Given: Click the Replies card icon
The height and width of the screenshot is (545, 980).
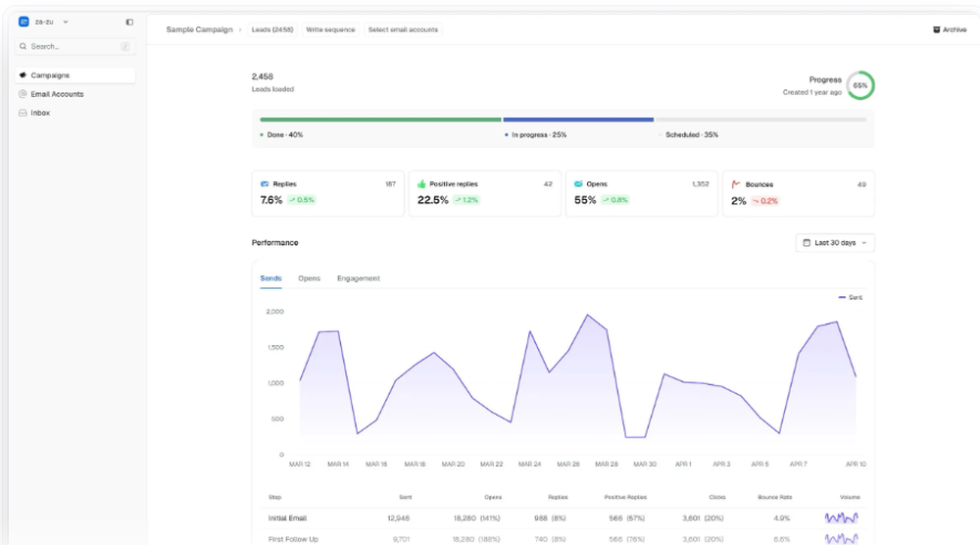Looking at the screenshot, I should point(265,183).
